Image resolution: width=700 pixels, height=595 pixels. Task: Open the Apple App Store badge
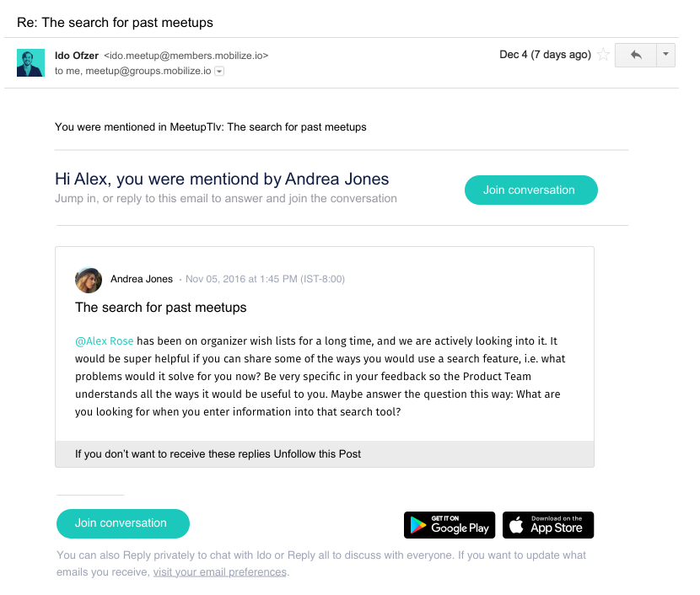(x=548, y=525)
